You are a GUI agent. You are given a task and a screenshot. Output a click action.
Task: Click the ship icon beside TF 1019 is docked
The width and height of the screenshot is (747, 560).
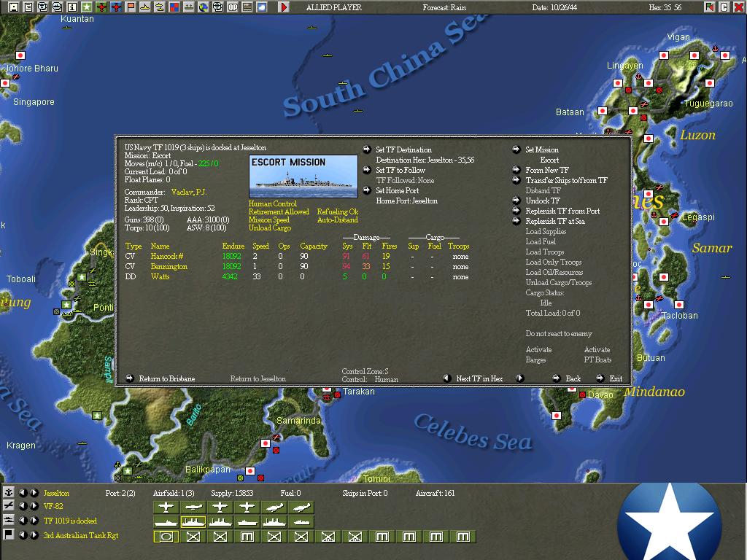click(x=9, y=520)
